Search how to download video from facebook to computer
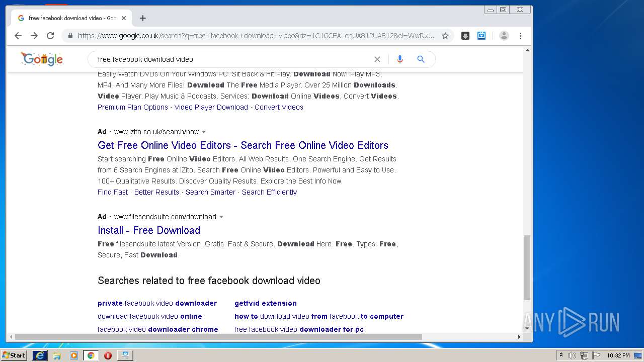Screen dimensions: 644x362 point(319,316)
